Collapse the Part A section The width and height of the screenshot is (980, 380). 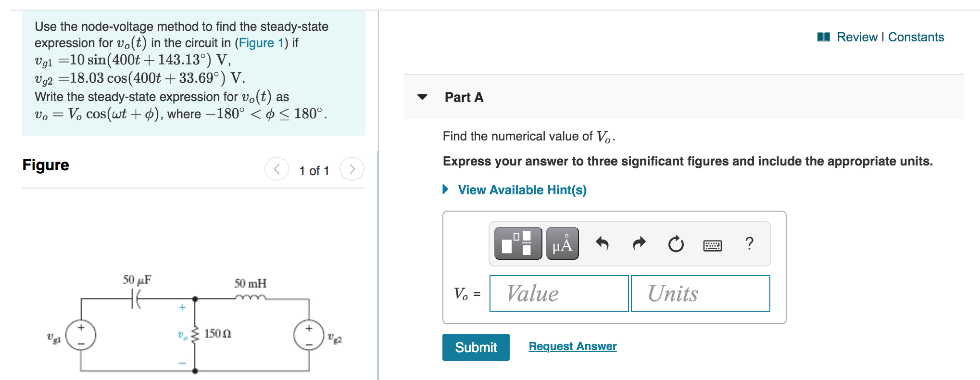422,98
